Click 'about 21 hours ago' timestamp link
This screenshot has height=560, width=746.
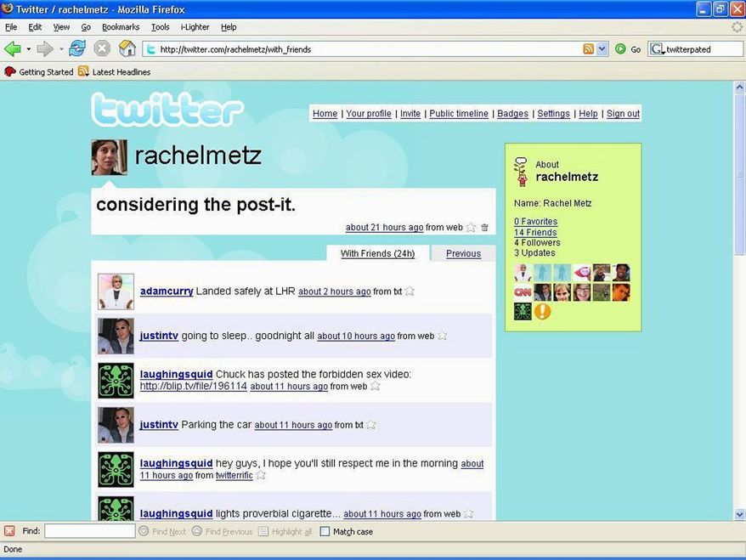point(384,228)
